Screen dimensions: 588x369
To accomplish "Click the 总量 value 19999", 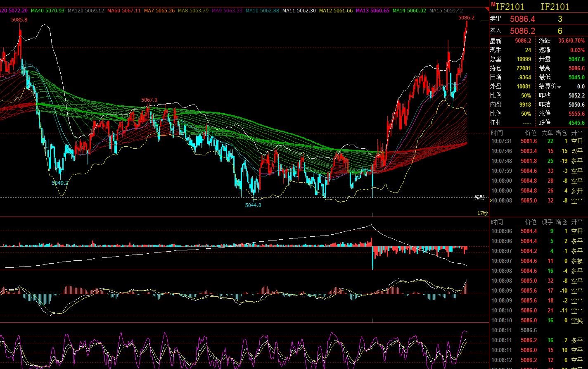I will (x=524, y=59).
